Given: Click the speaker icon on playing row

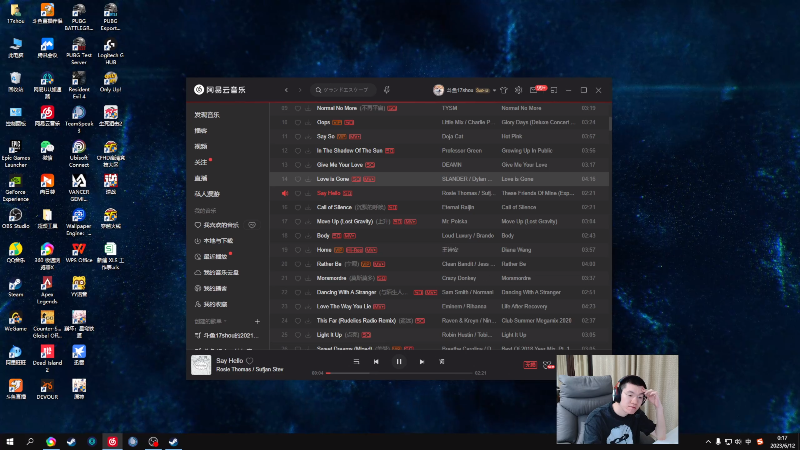Looking at the screenshot, I should pyautogui.click(x=285, y=193).
